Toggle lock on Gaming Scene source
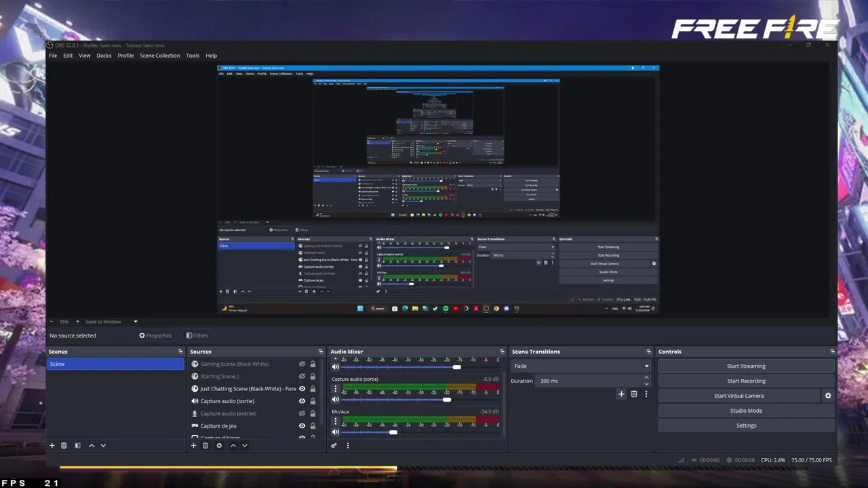Screen dimensions: 868x488 (x=313, y=364)
